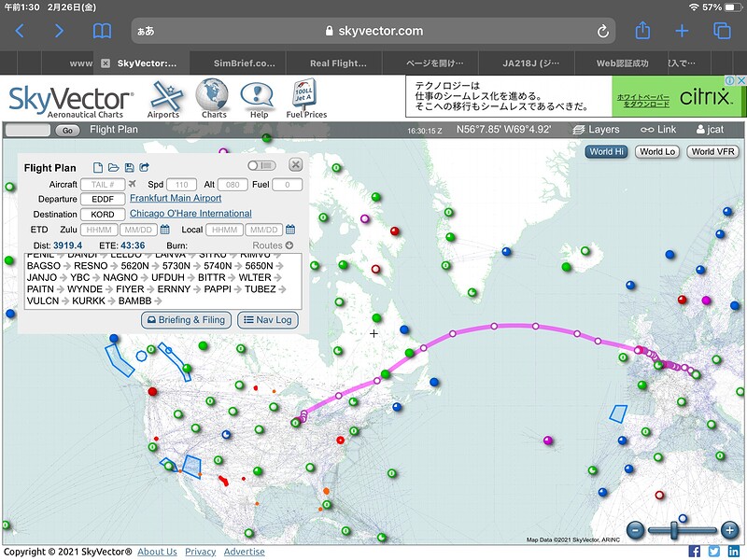
Task: Click the share flight plan icon
Action: [145, 167]
